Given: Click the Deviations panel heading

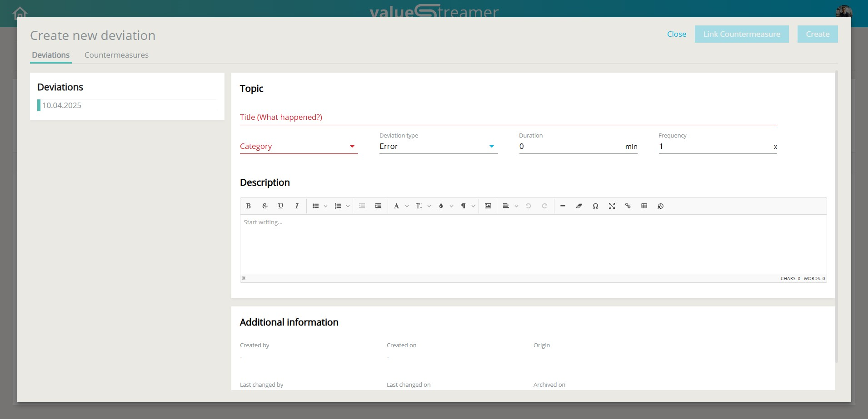Looking at the screenshot, I should (60, 87).
